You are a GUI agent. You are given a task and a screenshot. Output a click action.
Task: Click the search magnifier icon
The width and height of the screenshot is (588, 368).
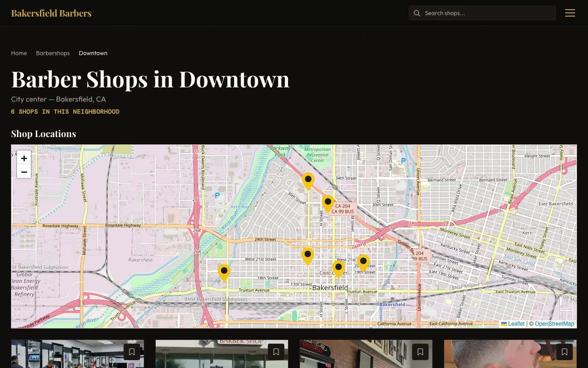[417, 13]
